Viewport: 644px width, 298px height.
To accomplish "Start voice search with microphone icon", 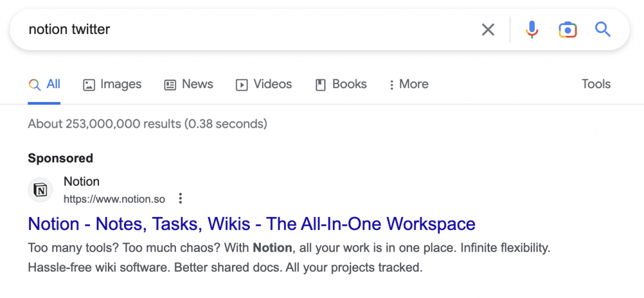I will (532, 29).
